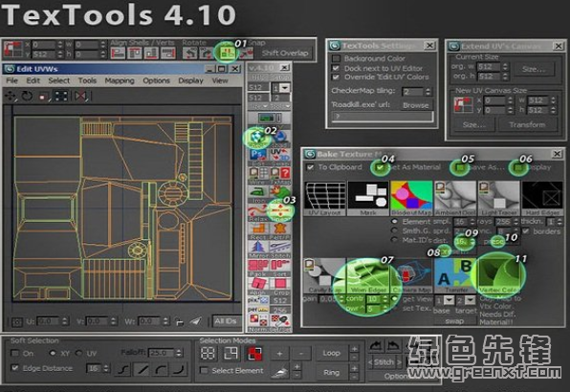Open the File menu in Edit UVWs
The height and width of the screenshot is (392, 570).
point(11,80)
